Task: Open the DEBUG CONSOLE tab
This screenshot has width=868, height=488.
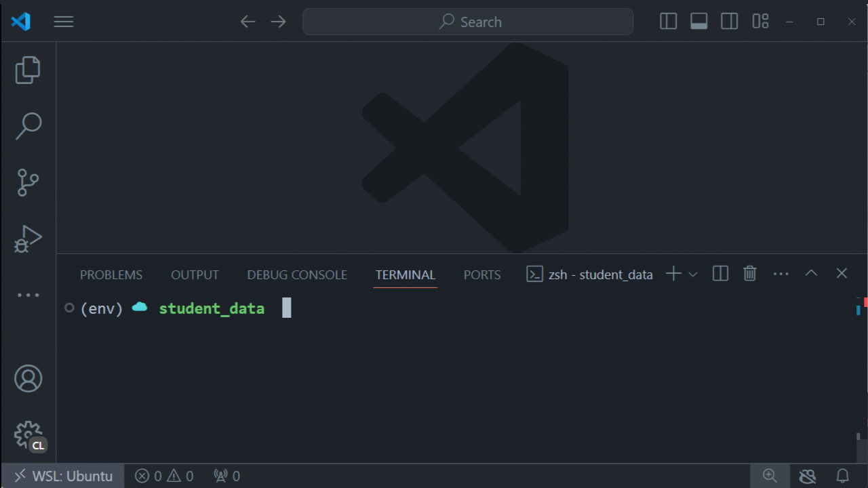Action: [x=297, y=274]
